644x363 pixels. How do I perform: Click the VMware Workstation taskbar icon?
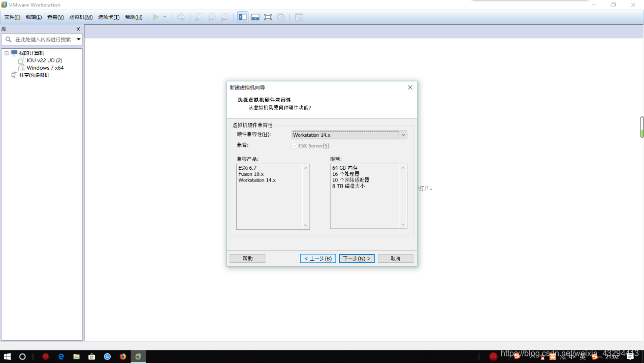pyautogui.click(x=138, y=357)
